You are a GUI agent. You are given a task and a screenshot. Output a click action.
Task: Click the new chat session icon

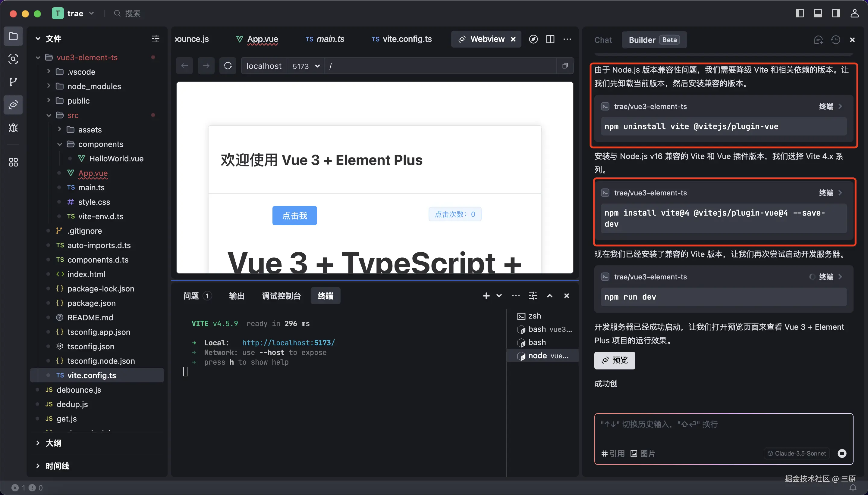click(818, 40)
